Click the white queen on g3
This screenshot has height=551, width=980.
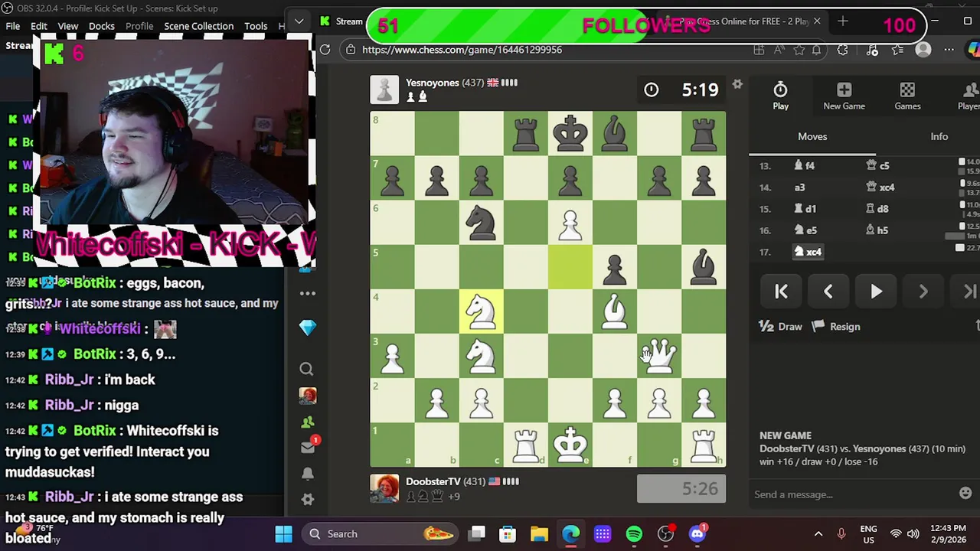click(x=659, y=356)
